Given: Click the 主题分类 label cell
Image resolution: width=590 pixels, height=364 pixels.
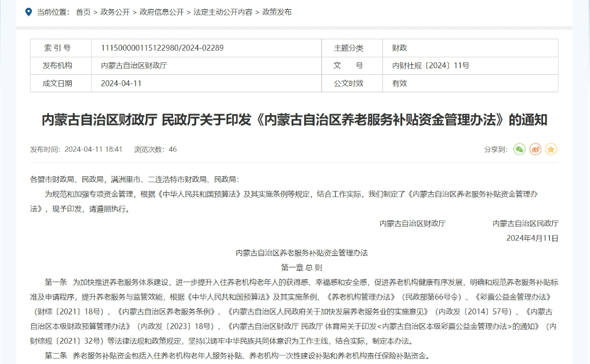Looking at the screenshot, I should pos(352,48).
